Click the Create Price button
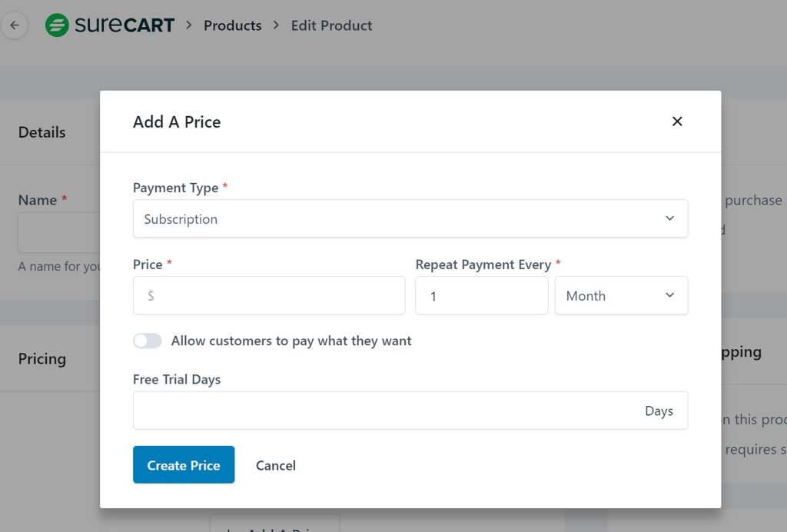 click(x=184, y=465)
